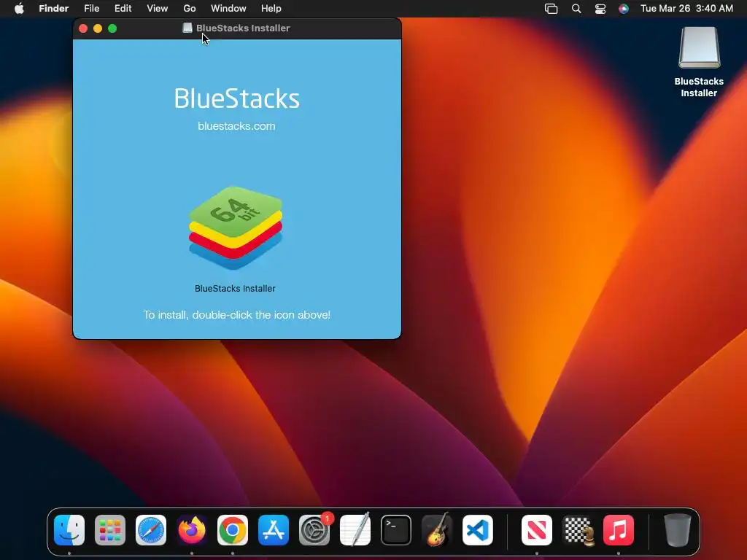Screen dimensions: 747x560
Task: Minimize the BlueStacks Installer window
Action: tap(98, 28)
